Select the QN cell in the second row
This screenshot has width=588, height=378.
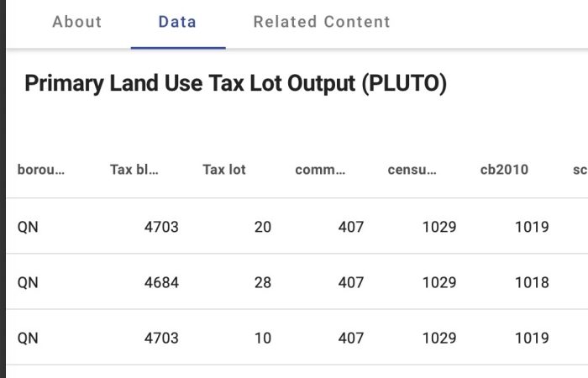tap(28, 282)
